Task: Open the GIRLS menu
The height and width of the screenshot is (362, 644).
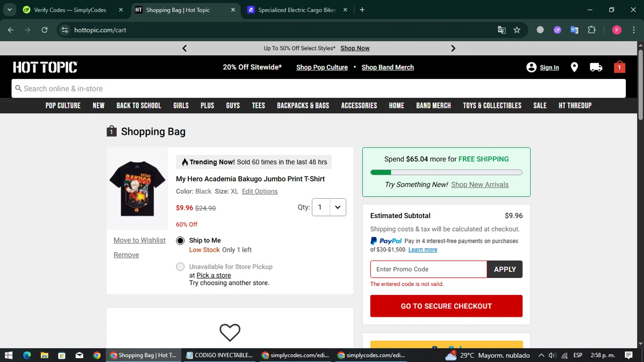Action: coord(181,106)
